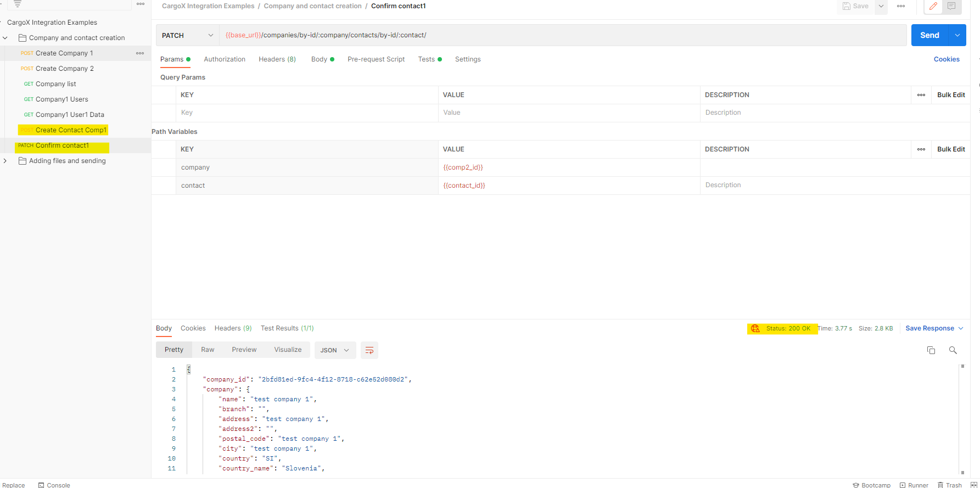Open the Headers (8) request tab

pyautogui.click(x=277, y=59)
